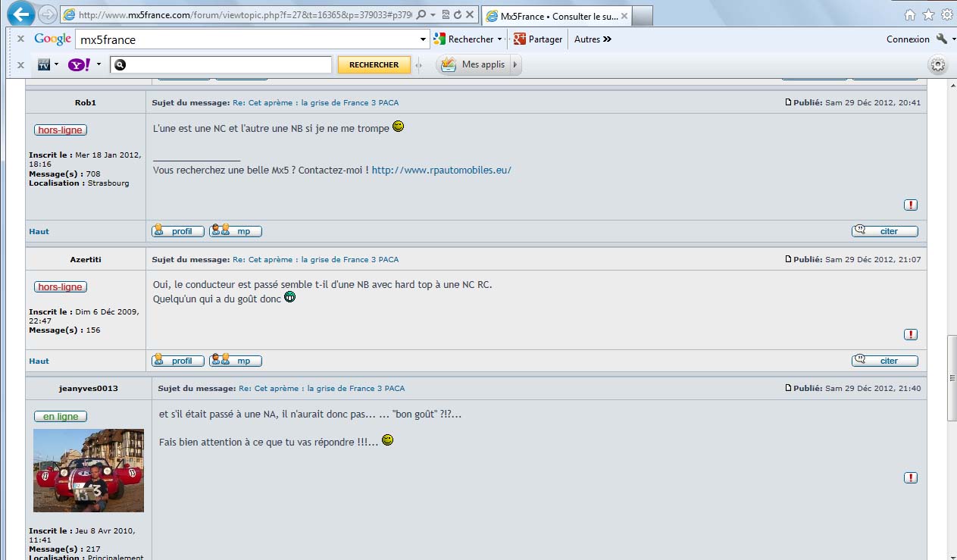Focus the Google toolbar search field
Viewport: 957px width, 560px height.
click(246, 39)
